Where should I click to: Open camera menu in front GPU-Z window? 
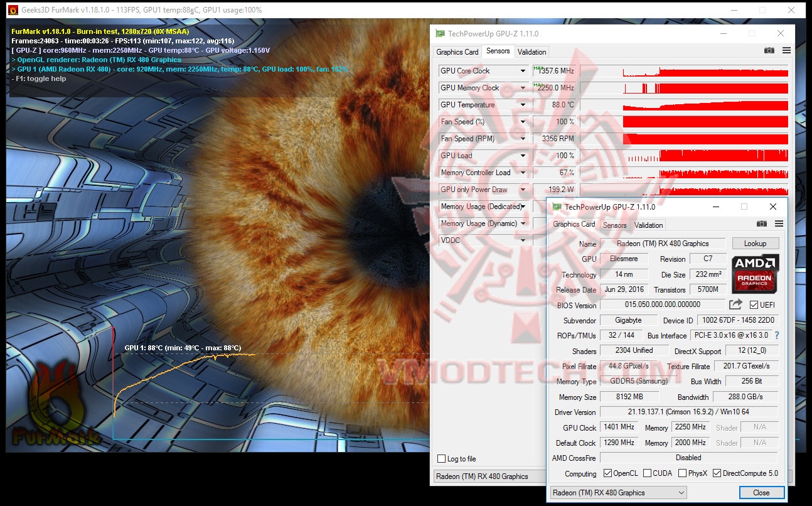(x=762, y=223)
